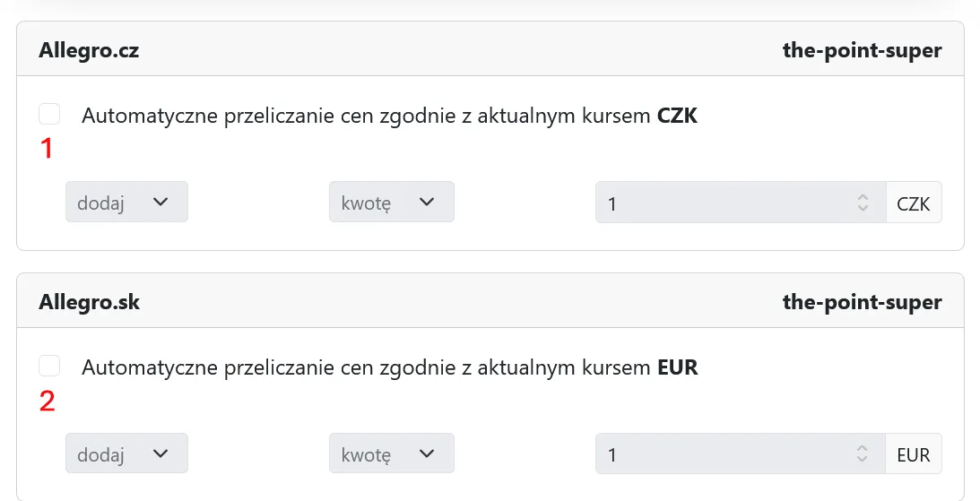Click the EUR currency suffix label

click(914, 454)
